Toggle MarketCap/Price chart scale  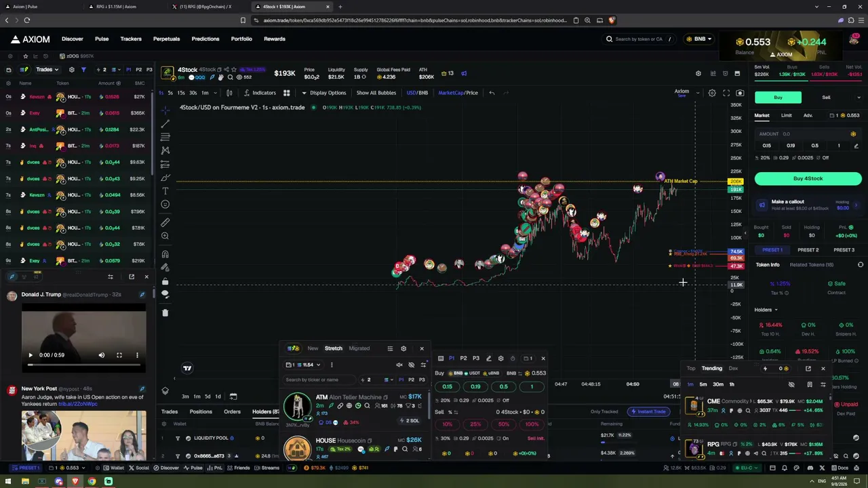(458, 93)
